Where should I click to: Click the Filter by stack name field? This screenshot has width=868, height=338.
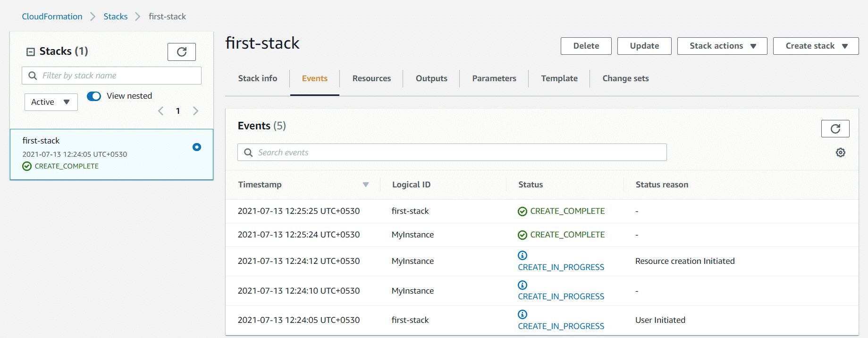[x=111, y=76]
